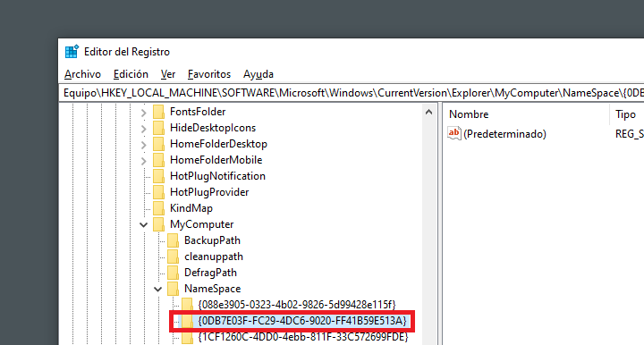This screenshot has height=345, width=644.
Task: Select the HomeFolderDesktop key name
Action: [x=218, y=144]
